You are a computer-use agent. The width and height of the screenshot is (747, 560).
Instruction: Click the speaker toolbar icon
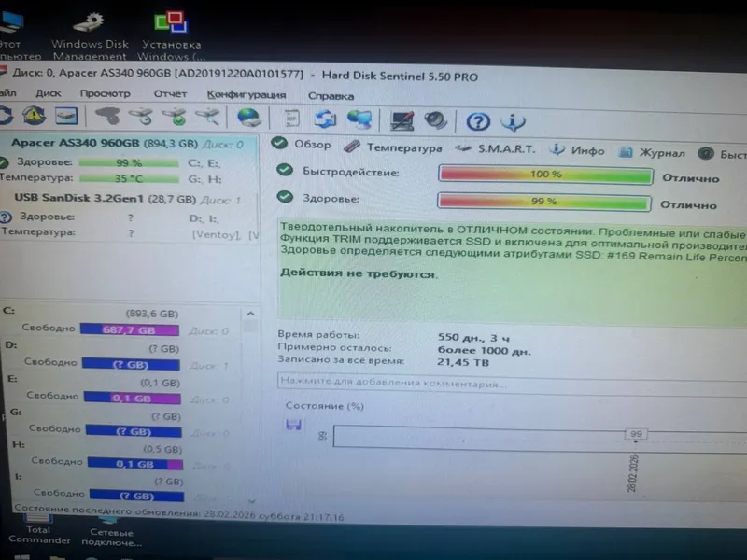435,121
